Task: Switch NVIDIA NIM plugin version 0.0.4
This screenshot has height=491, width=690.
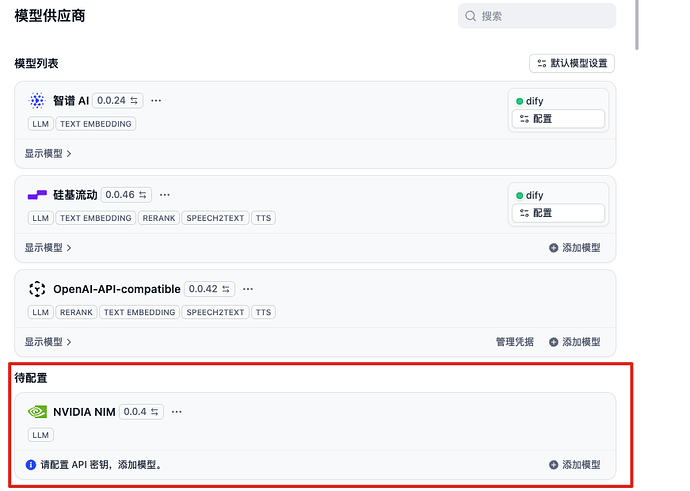Action: [140, 412]
